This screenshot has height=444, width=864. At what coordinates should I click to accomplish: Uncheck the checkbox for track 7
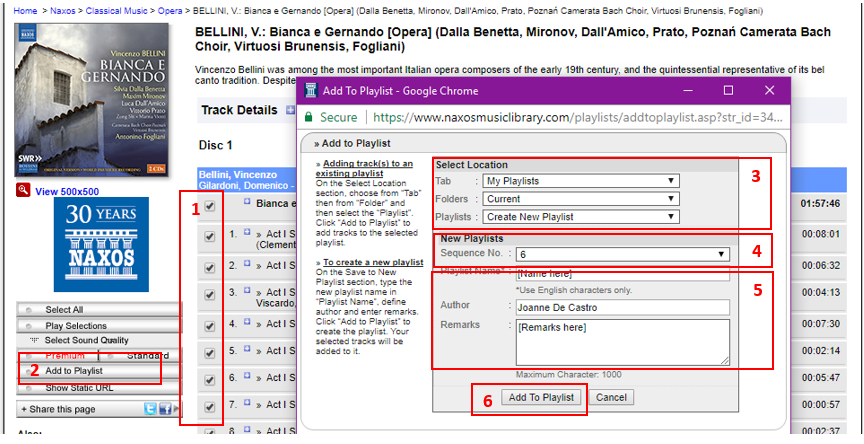(x=209, y=407)
